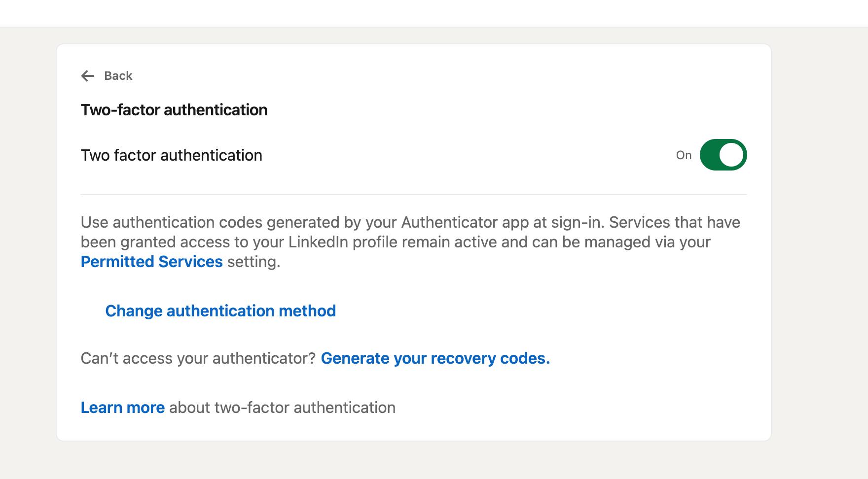Open Learn more about two-factor authentication

coord(123,407)
